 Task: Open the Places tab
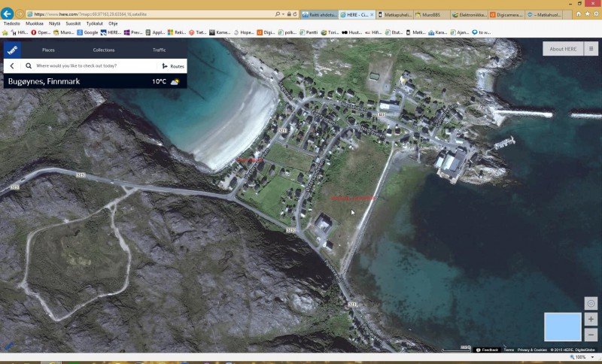pyautogui.click(x=48, y=50)
